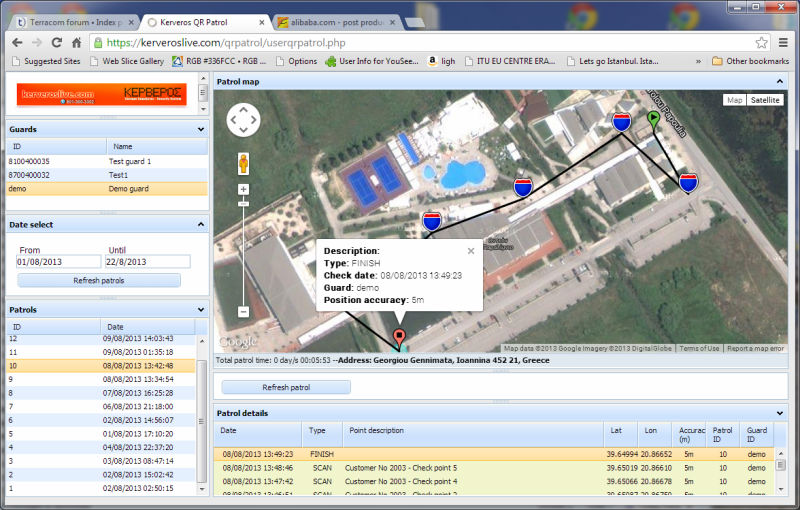
Task: Open the Options bookmark
Action: click(296, 61)
